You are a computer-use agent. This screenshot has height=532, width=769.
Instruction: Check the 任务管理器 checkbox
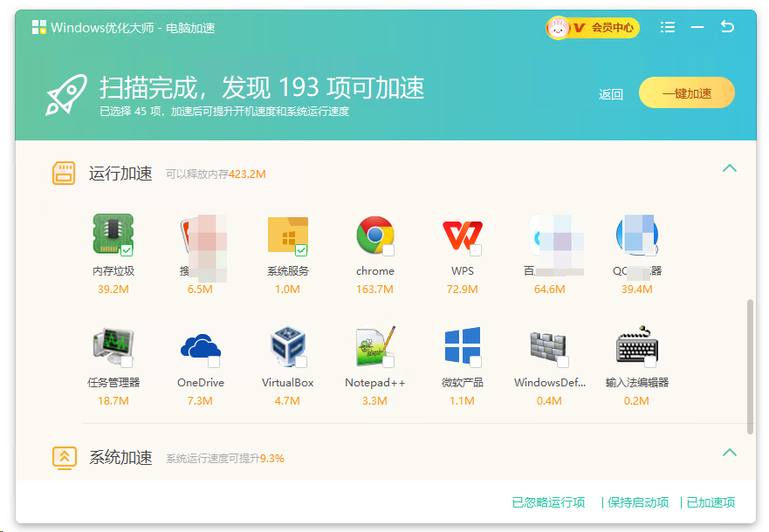tap(127, 362)
